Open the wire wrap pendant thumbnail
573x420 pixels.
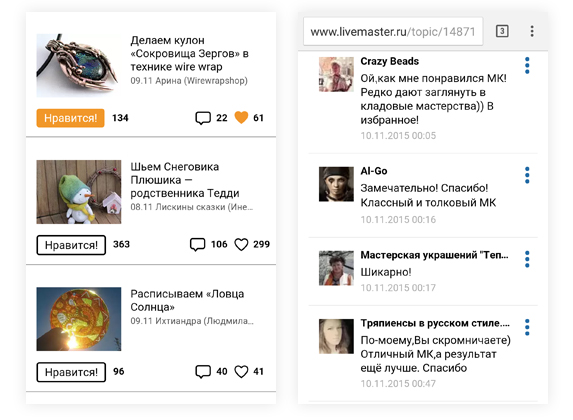tap(79, 65)
